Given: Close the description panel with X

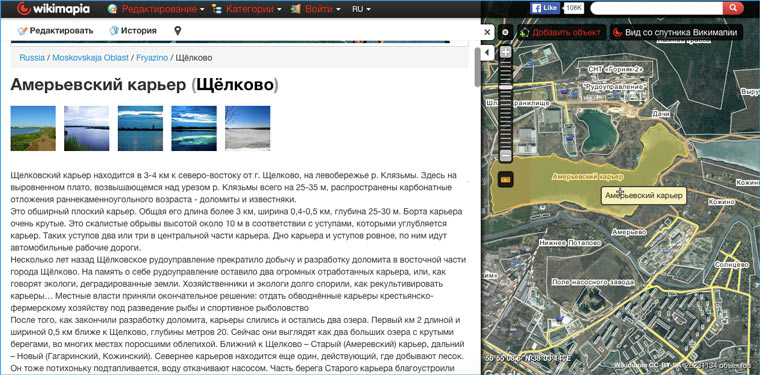Looking at the screenshot, I should [x=487, y=32].
